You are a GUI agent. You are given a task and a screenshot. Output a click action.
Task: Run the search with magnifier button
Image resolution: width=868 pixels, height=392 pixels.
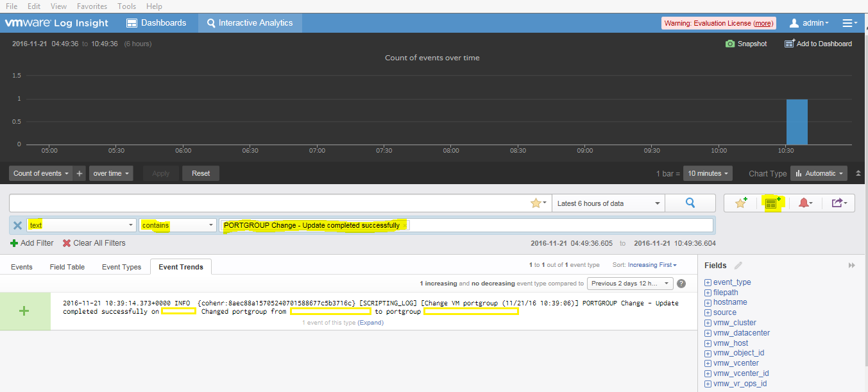point(690,203)
